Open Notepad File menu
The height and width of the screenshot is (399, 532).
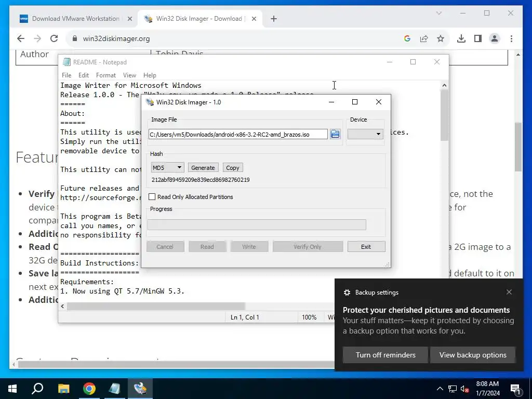point(66,75)
